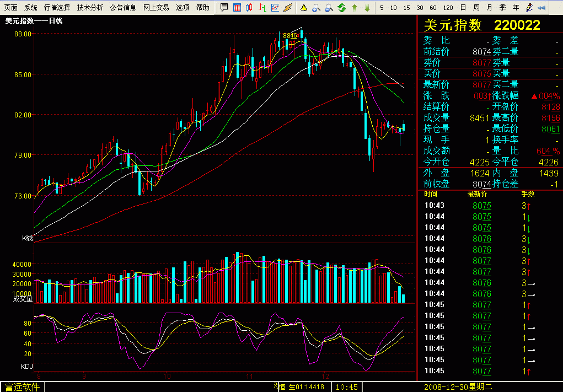The height and width of the screenshot is (392, 563).
Task: Select the 季 quarterly period button
Action: coord(503,8)
